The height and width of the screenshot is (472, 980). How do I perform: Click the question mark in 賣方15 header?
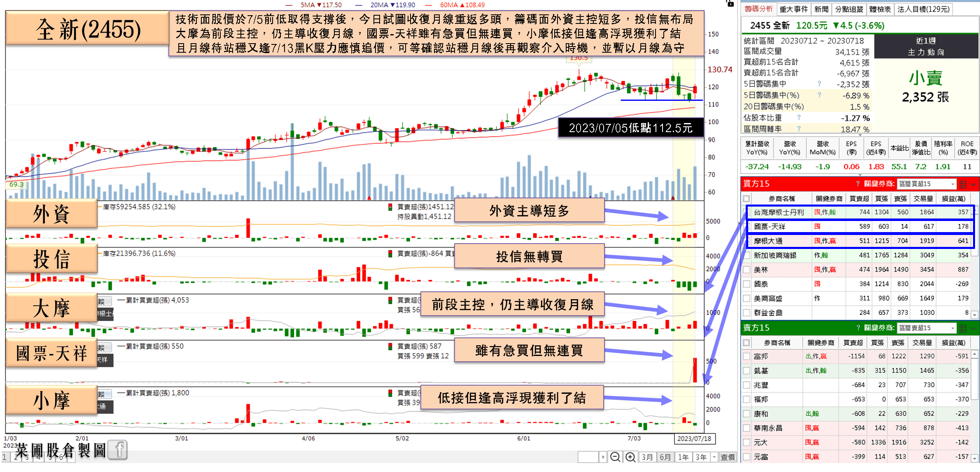[858, 328]
